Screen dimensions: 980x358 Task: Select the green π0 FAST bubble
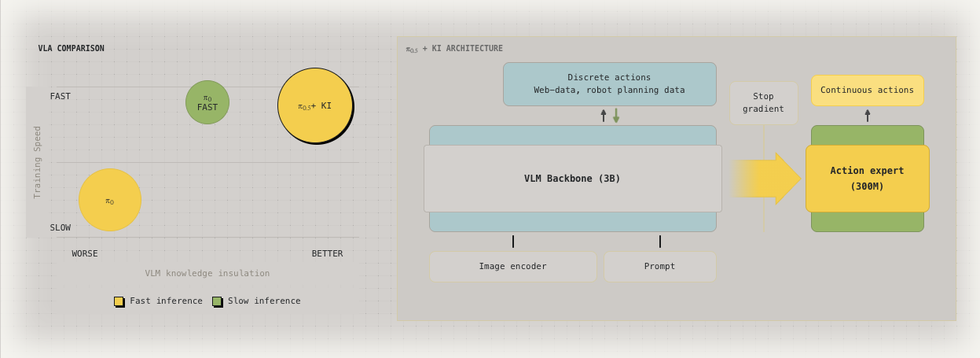coord(207,102)
